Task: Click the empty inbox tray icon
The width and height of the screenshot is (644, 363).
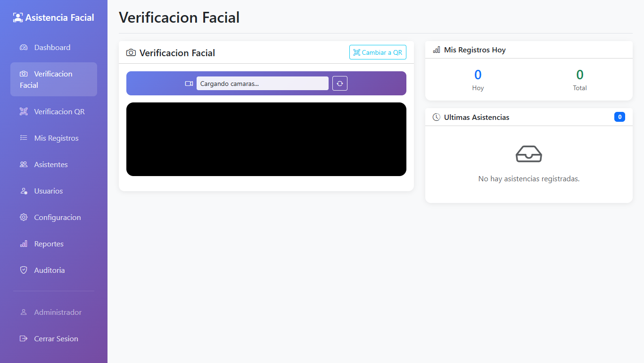Action: click(x=528, y=154)
